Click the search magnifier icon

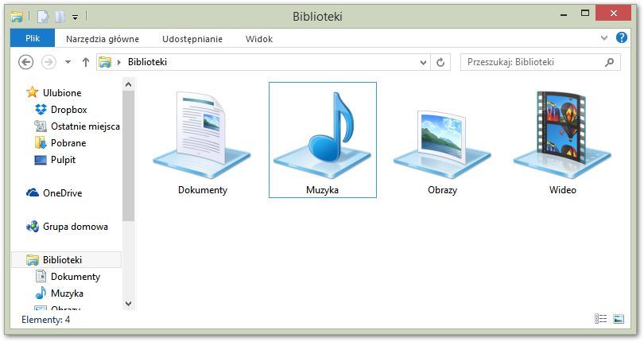[x=610, y=62]
